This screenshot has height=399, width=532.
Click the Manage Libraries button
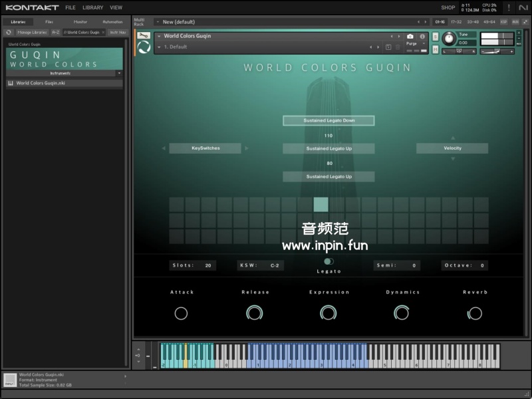coord(32,32)
